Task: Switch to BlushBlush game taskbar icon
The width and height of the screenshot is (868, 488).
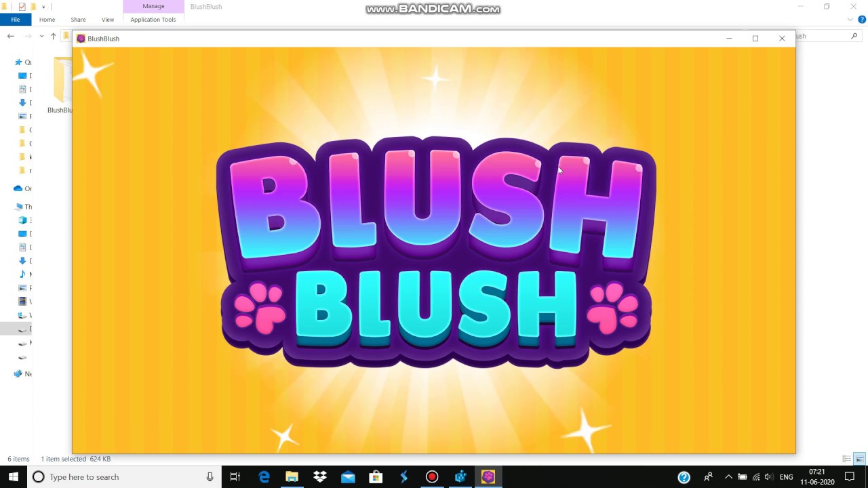Action: 488,477
